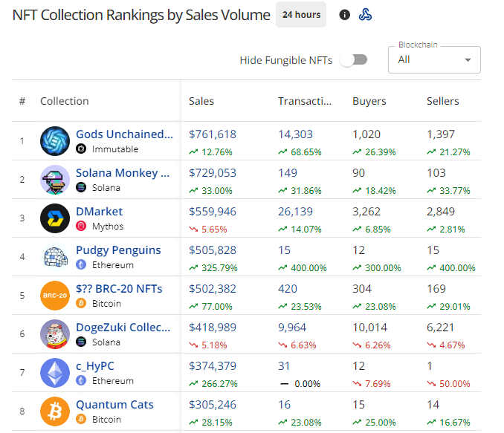This screenshot has width=504, height=433.
Task: Click the downtrend arrow by DMarket 5.65%
Action: (x=193, y=229)
